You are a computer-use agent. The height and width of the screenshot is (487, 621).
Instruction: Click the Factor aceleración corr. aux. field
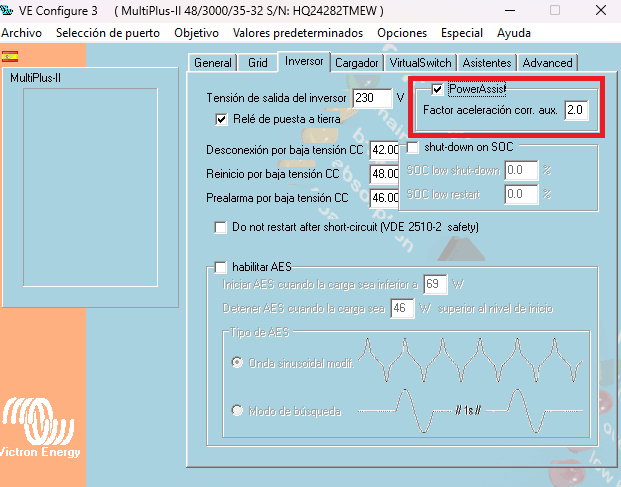(576, 110)
